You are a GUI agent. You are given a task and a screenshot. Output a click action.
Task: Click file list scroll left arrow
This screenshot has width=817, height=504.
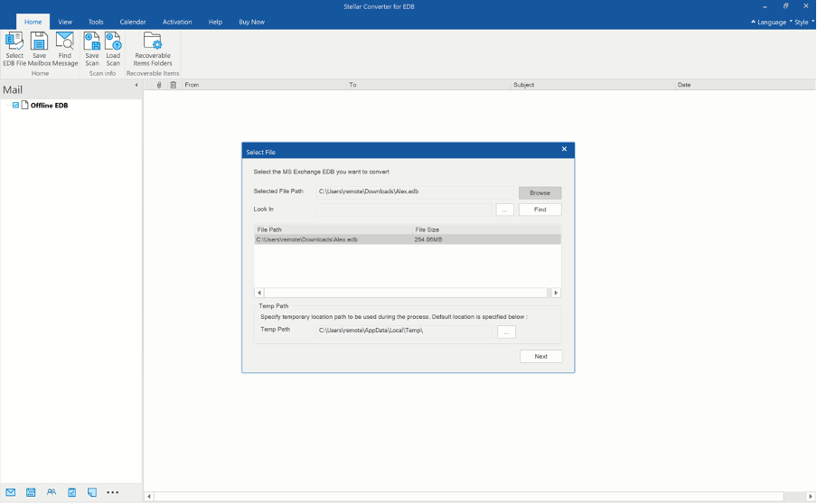coord(259,293)
